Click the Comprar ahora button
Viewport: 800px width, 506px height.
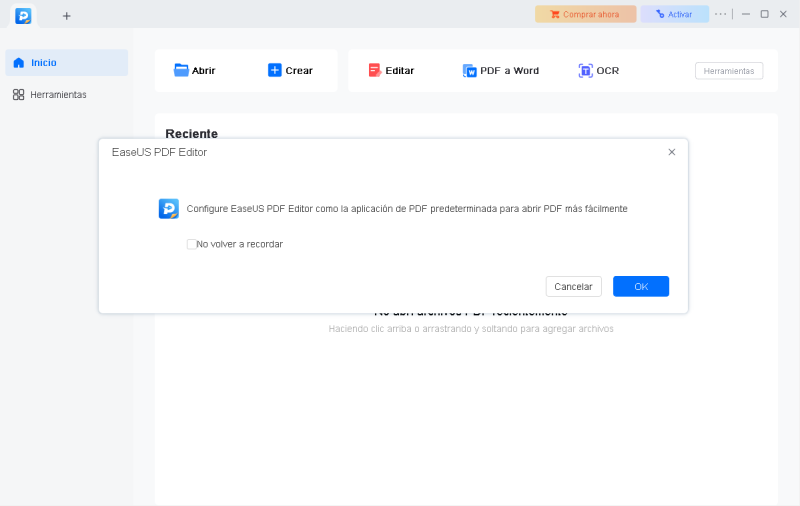(585, 14)
